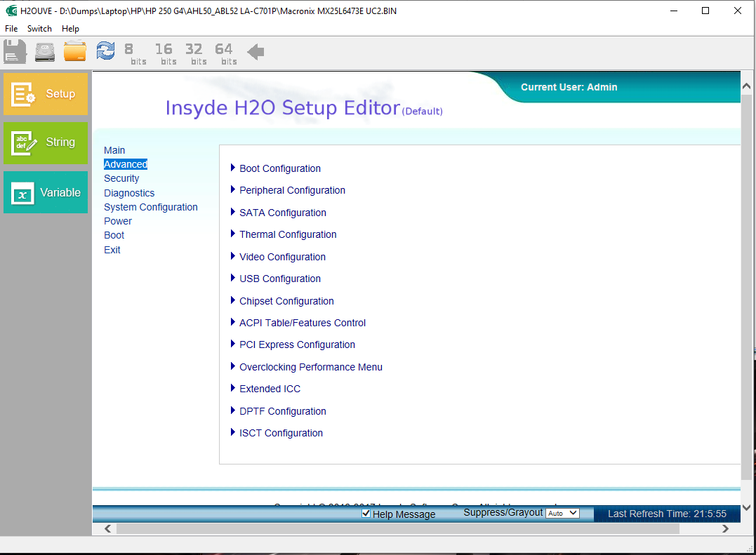Screen dimensions: 756x555
Task: Open the Switch menu
Action: point(39,29)
